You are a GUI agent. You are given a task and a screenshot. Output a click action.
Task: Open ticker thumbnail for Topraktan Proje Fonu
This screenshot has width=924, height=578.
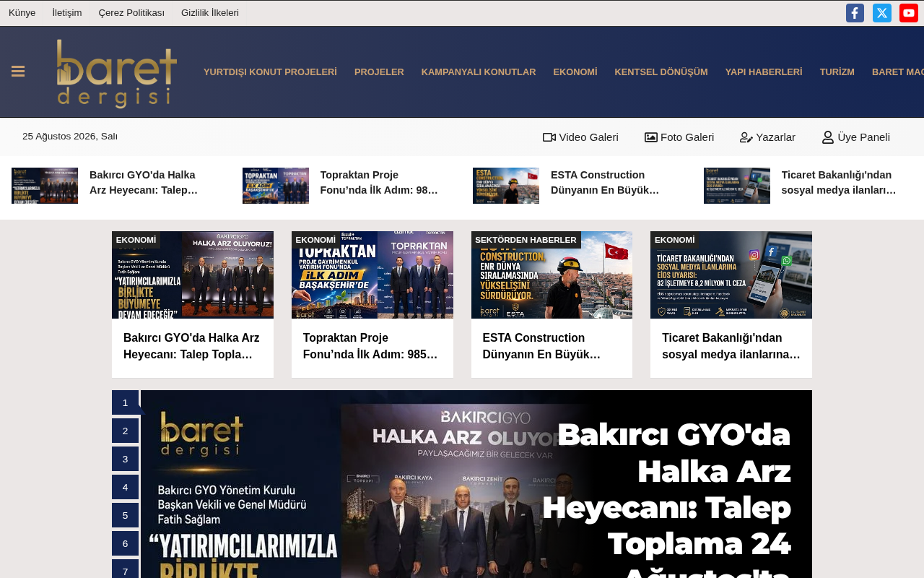[x=276, y=186]
